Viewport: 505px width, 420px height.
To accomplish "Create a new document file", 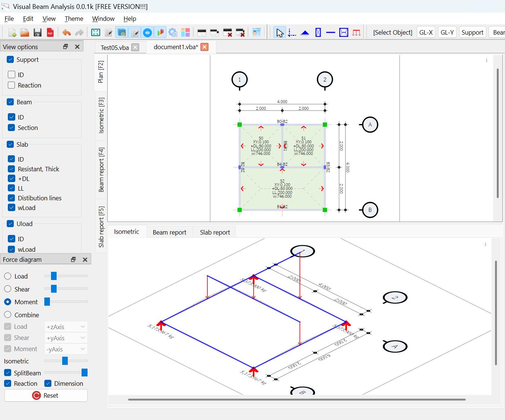I will point(12,33).
